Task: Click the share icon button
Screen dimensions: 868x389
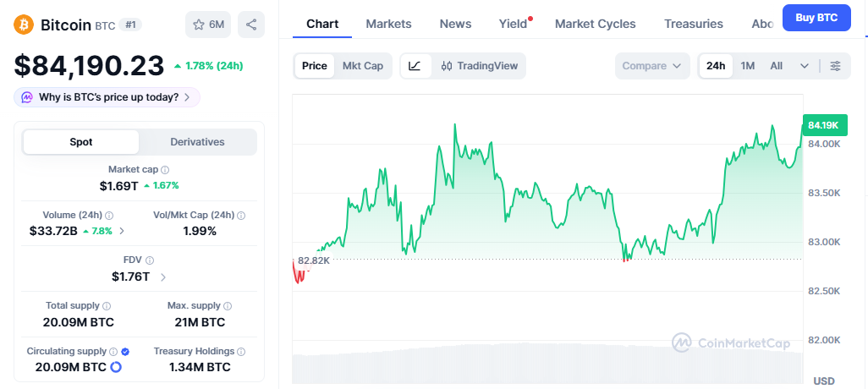Action: tap(251, 25)
